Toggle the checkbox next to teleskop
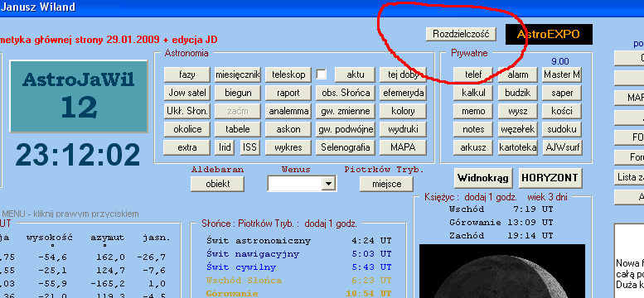 point(322,74)
